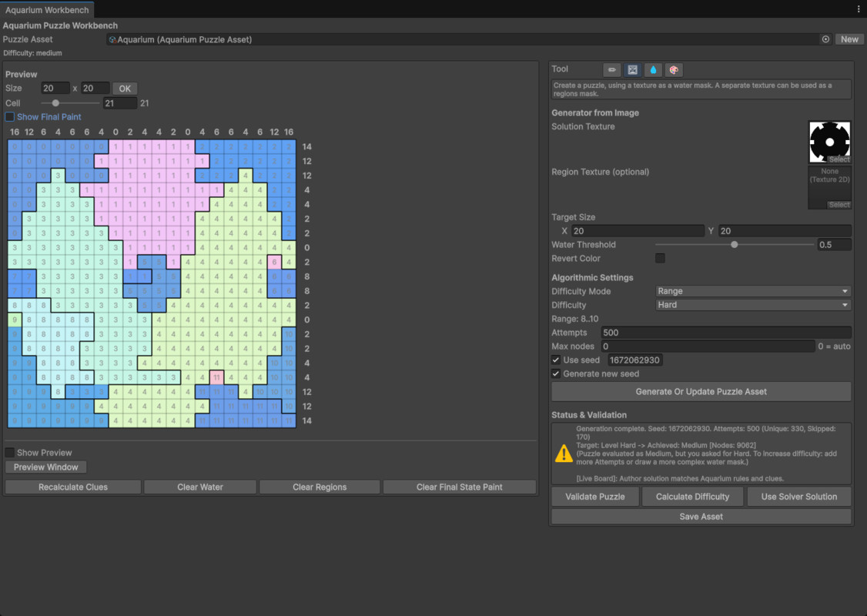
Task: Click the pink region 6 cell
Action: click(x=274, y=262)
